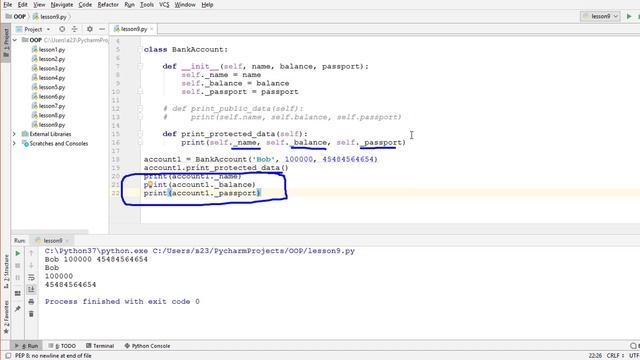Toggle soft-wrap in Run console
This screenshot has width=640, height=360.
pyautogui.click(x=31, y=278)
